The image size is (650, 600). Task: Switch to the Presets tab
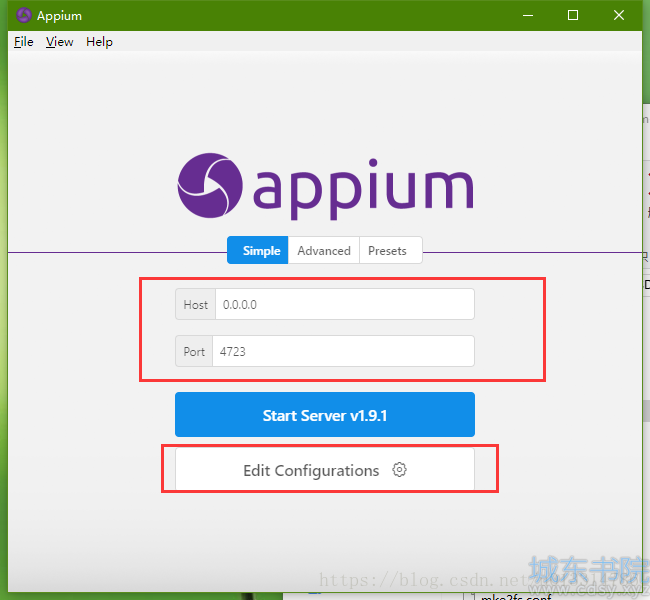click(391, 250)
